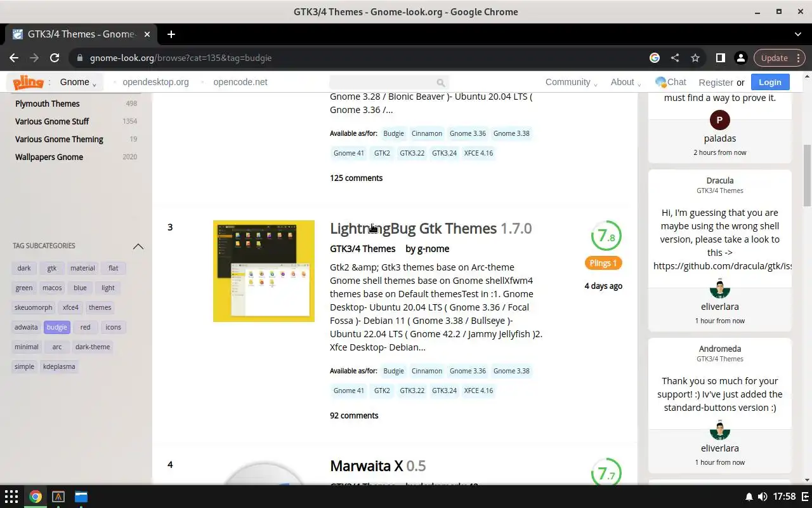Open the notifications bell in tray
812x508 pixels.
pyautogui.click(x=749, y=497)
